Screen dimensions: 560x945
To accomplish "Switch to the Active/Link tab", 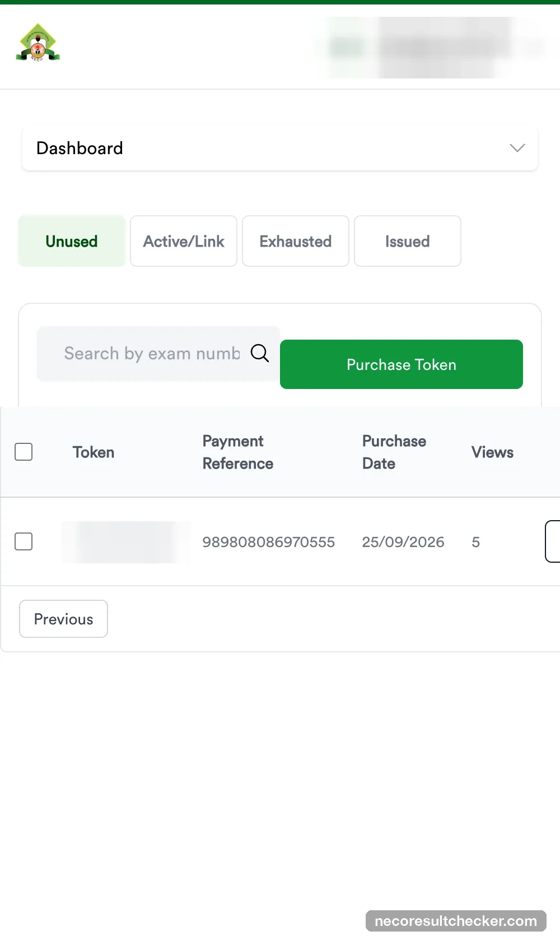I will pos(184,241).
